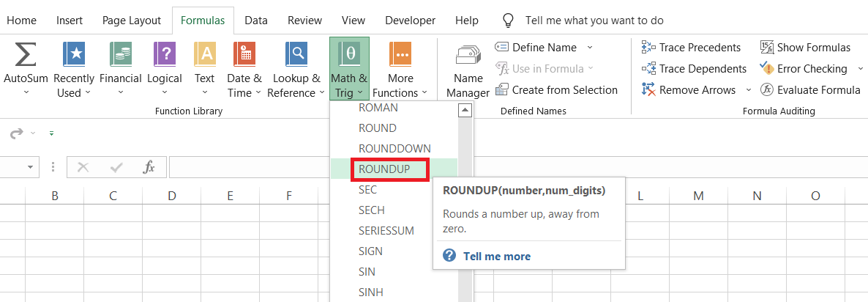Click the Insert Function fx icon

pos(149,167)
